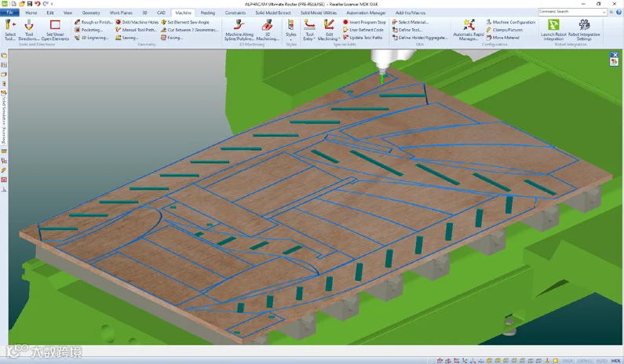624x364 pixels.
Task: Toggle ORTHO mode in status bar
Action: pyautogui.click(x=584, y=360)
